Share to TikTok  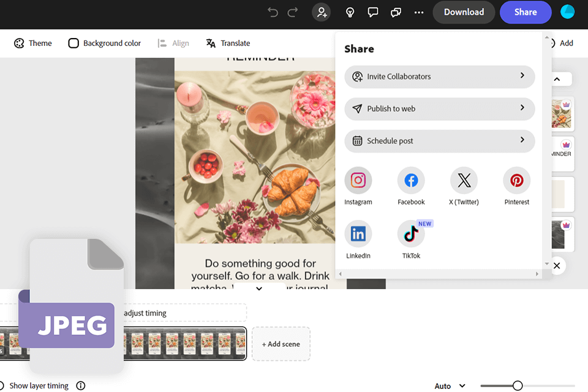coord(411,234)
